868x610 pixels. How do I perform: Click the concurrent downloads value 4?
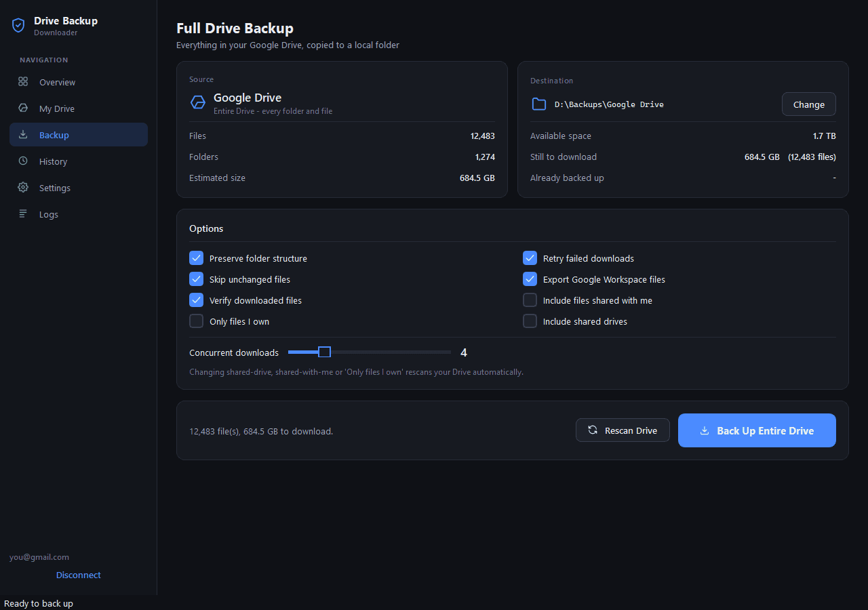pyautogui.click(x=464, y=352)
